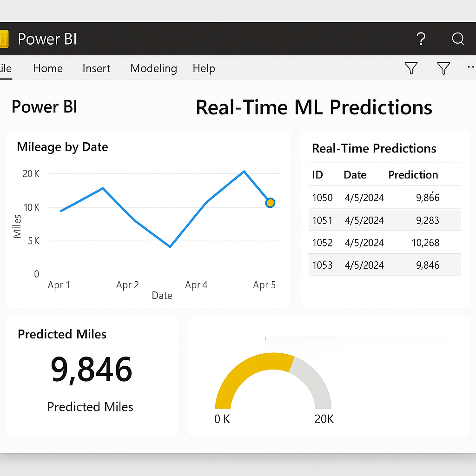Sort by the Prediction column header
The width and height of the screenshot is (476, 476).
(x=413, y=175)
